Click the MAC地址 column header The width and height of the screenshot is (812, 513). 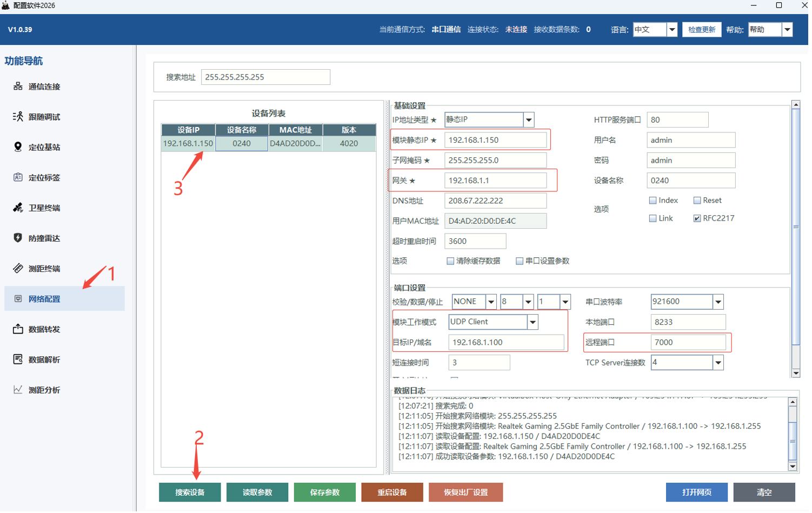(x=296, y=130)
